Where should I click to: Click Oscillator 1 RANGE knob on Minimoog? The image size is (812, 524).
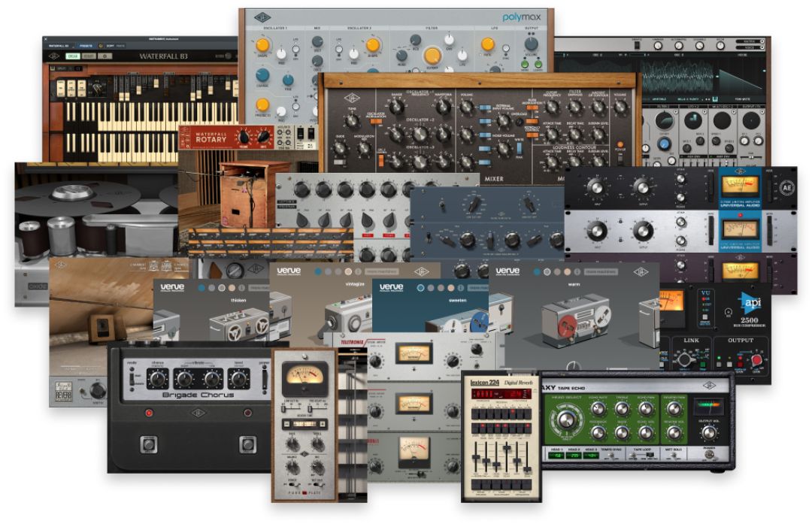[397, 107]
